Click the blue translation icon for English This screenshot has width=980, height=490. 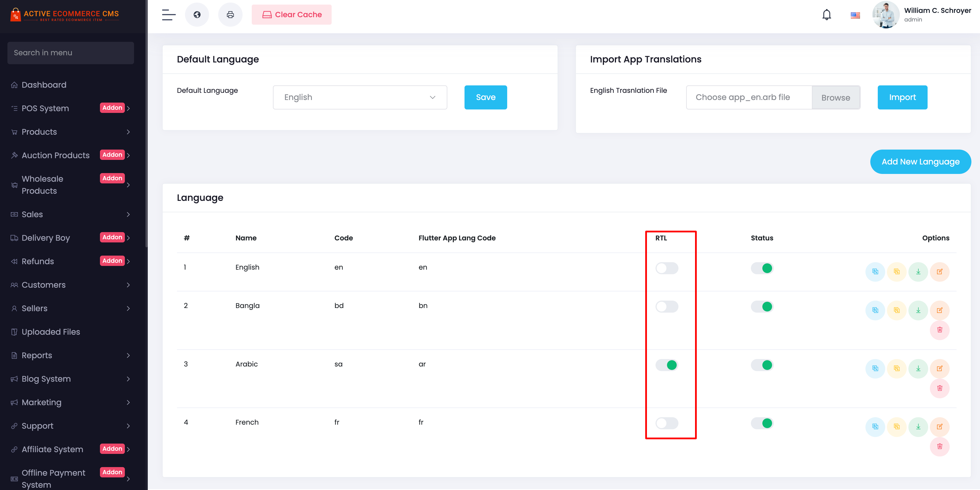click(x=875, y=271)
